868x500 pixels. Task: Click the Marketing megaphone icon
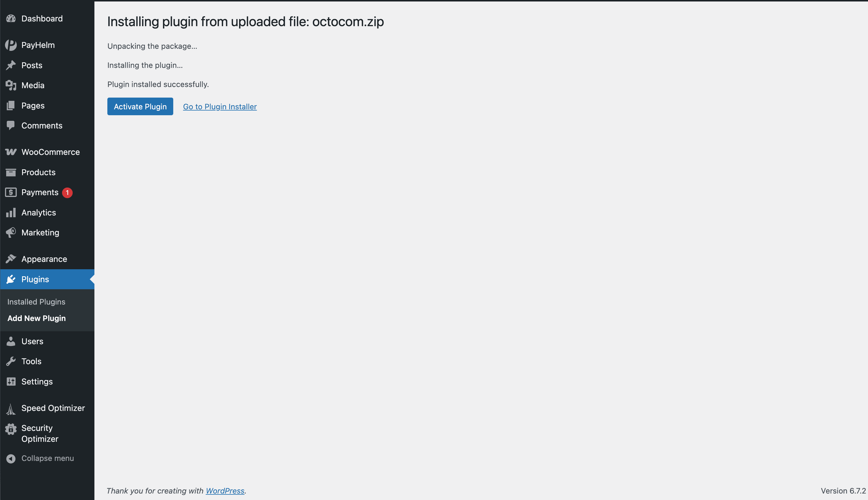tap(11, 233)
